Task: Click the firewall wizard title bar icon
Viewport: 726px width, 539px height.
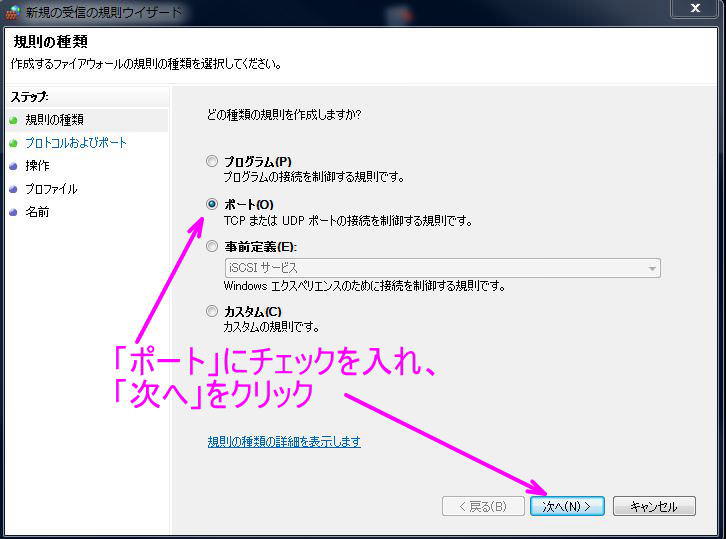Action: click(13, 12)
